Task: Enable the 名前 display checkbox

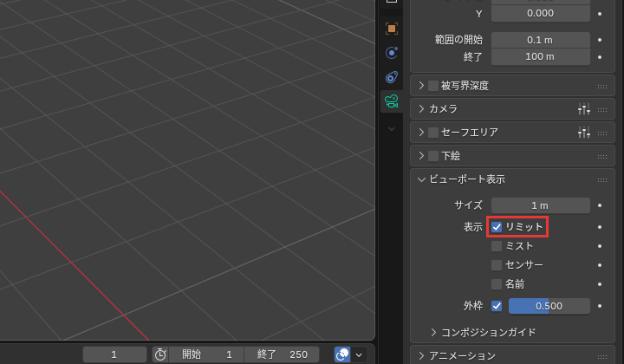Action: (497, 284)
